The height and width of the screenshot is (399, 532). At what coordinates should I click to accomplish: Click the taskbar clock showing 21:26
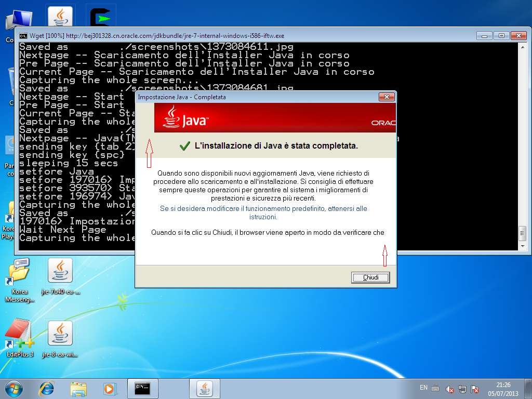(x=502, y=389)
